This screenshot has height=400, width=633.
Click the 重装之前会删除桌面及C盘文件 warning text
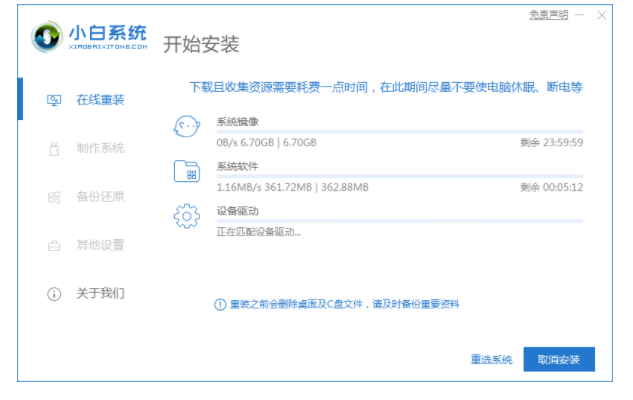click(x=344, y=304)
